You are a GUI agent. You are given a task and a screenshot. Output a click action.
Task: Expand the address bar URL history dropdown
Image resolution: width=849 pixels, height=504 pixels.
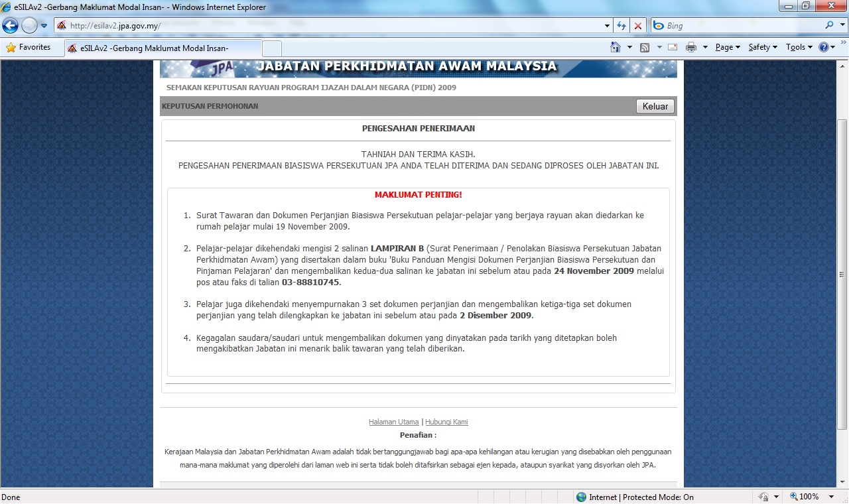click(608, 26)
